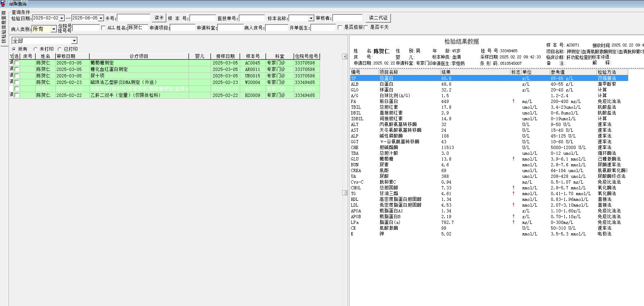Screen dimensions: 644x306
Task: Click the 检验方法 results column header
Action: (x=612, y=72)
